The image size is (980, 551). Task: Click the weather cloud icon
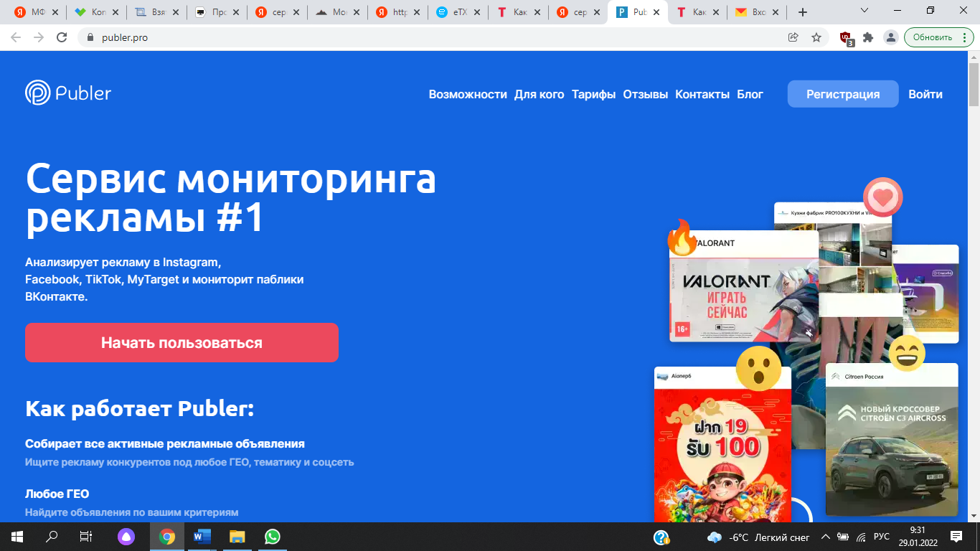pos(715,537)
